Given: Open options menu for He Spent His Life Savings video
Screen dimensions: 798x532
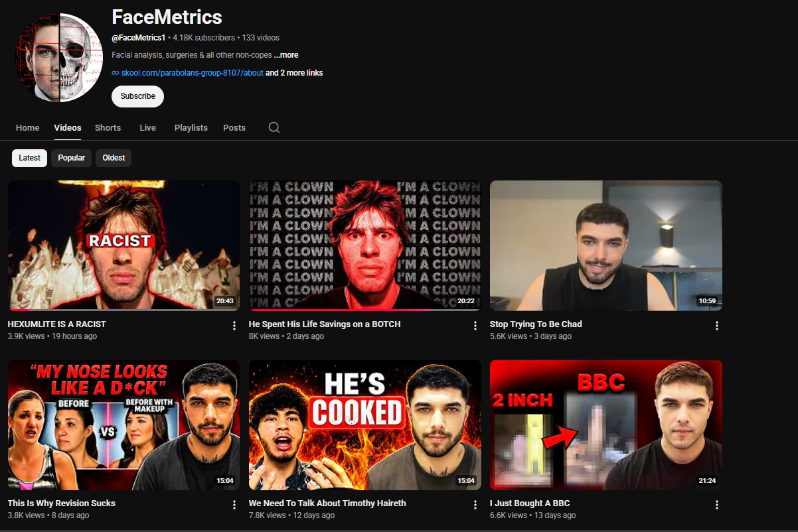Looking at the screenshot, I should point(475,326).
